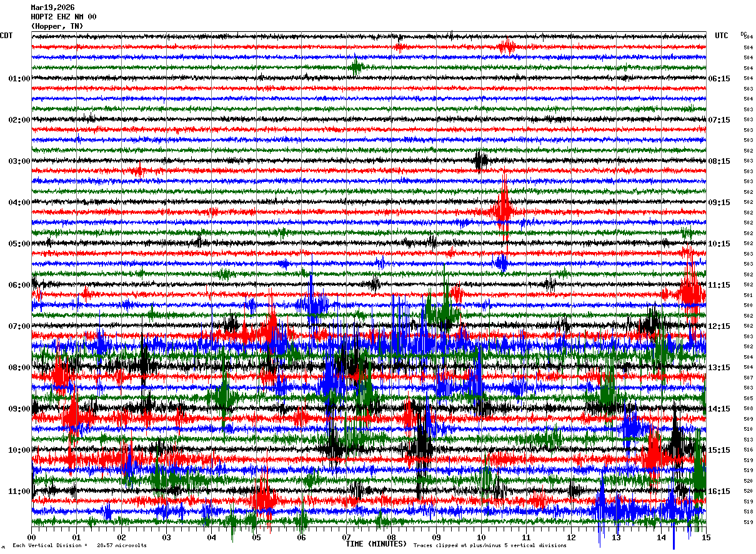Screen dimensions: 756x554
Task: Click minute 06 tick label on time axis
Action: pos(301,537)
